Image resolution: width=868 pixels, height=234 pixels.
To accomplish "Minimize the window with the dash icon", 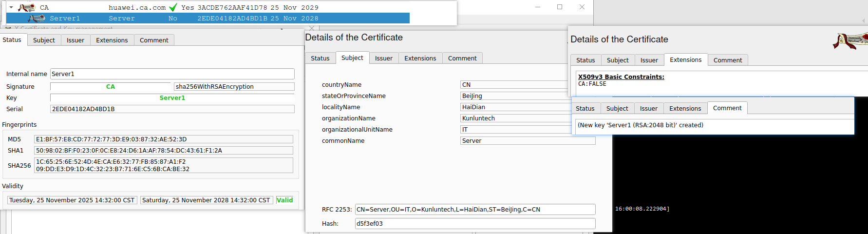I will pyautogui.click(x=538, y=7).
